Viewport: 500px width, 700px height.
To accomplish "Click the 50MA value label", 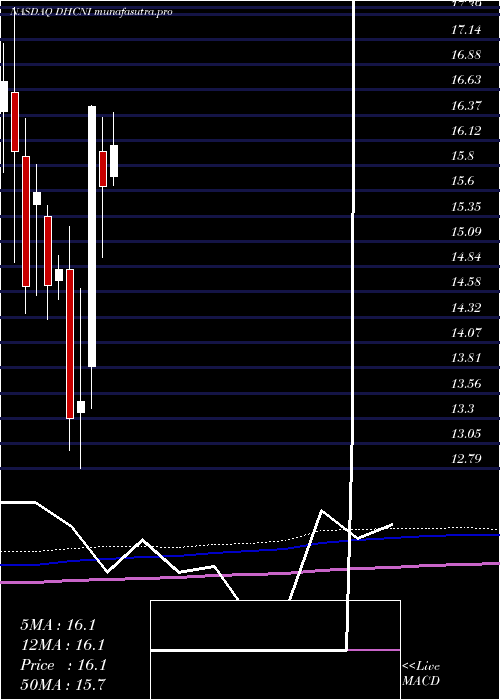I will pyautogui.click(x=62, y=684).
